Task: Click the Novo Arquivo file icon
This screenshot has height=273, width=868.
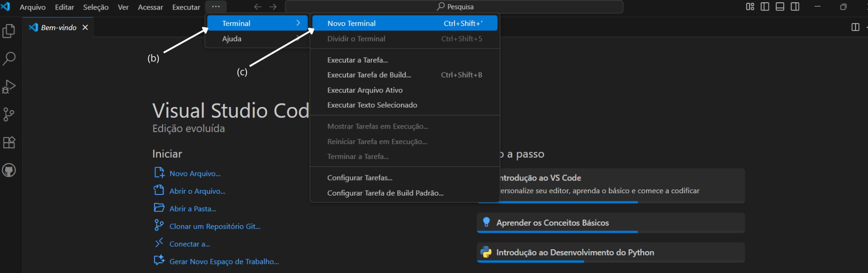Action: point(159,173)
